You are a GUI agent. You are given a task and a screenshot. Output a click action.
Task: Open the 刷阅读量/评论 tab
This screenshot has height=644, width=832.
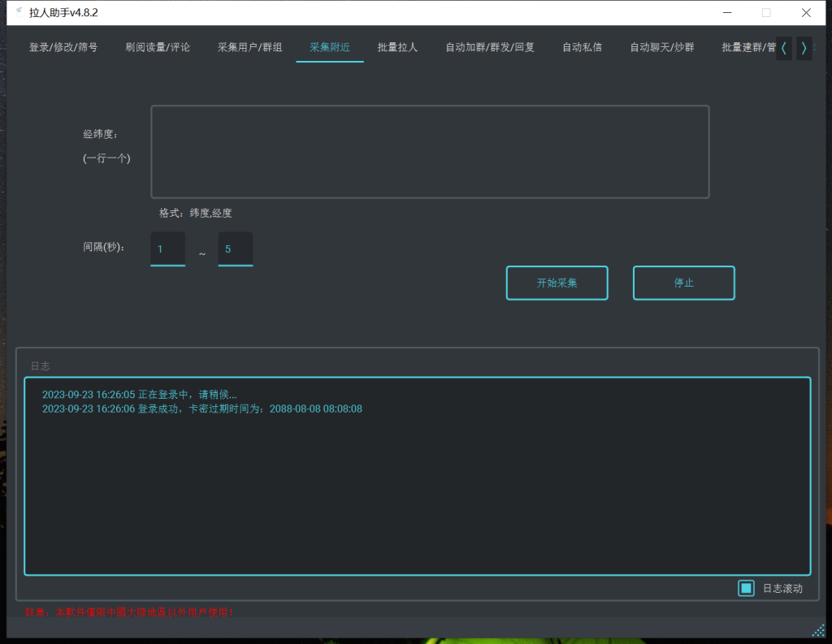(158, 47)
